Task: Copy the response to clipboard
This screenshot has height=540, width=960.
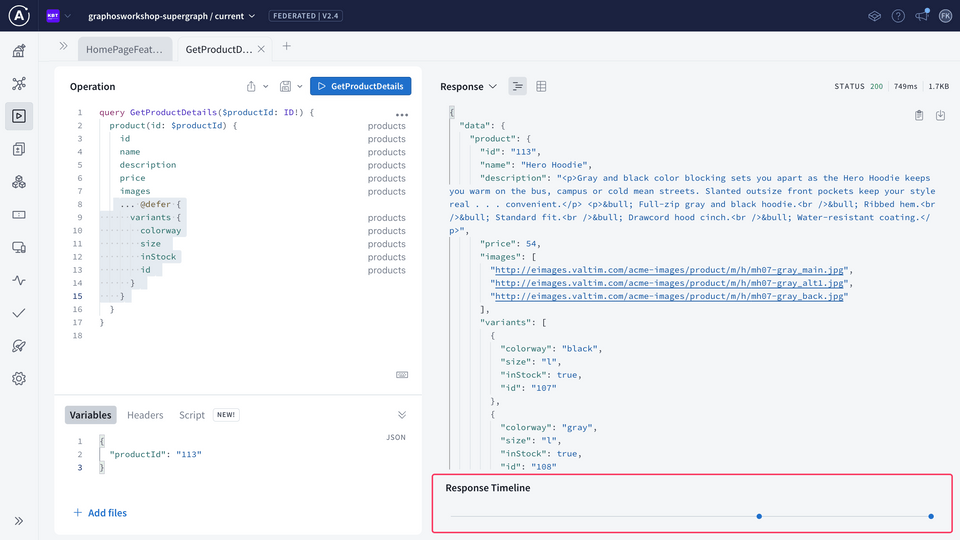Action: [919, 115]
